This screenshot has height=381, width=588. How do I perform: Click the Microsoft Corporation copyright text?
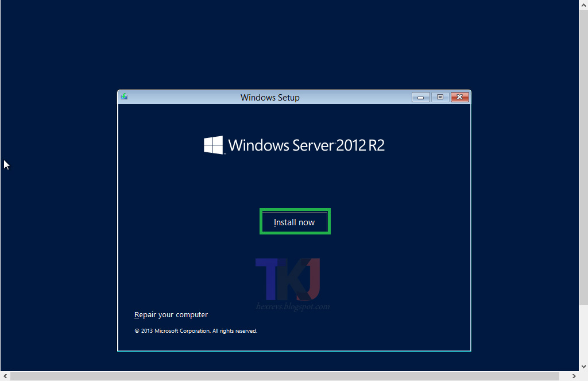196,330
